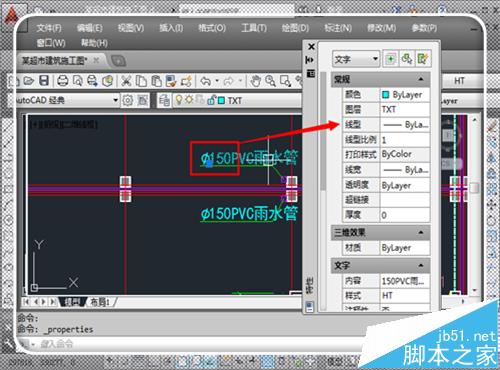Open the Undo history dropdown arrow
This screenshot has height=370, width=500.
217,81
